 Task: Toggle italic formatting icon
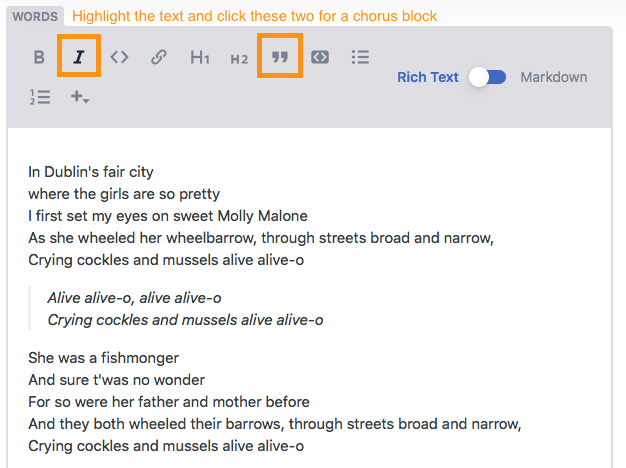click(x=79, y=57)
